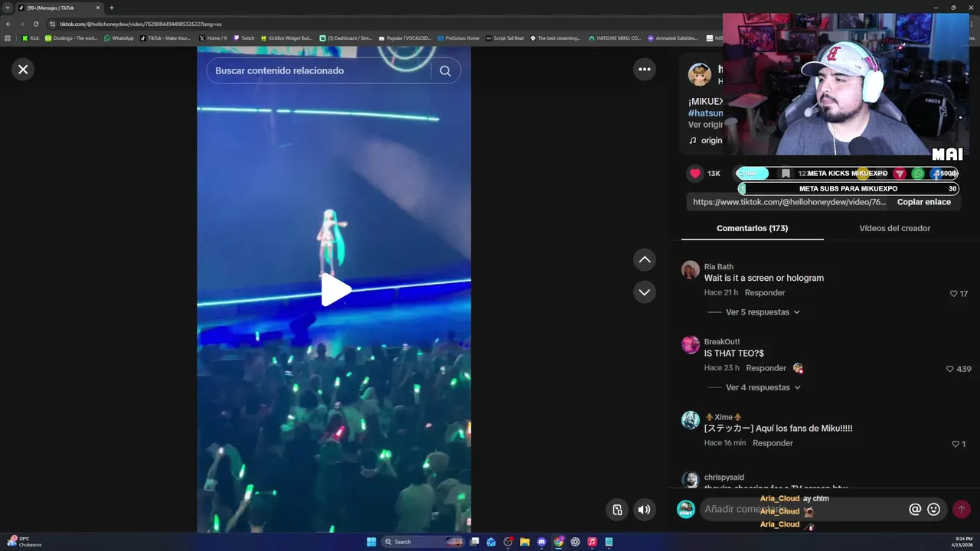Share via Facebook icon
The image size is (980, 551).
pyautogui.click(x=936, y=174)
